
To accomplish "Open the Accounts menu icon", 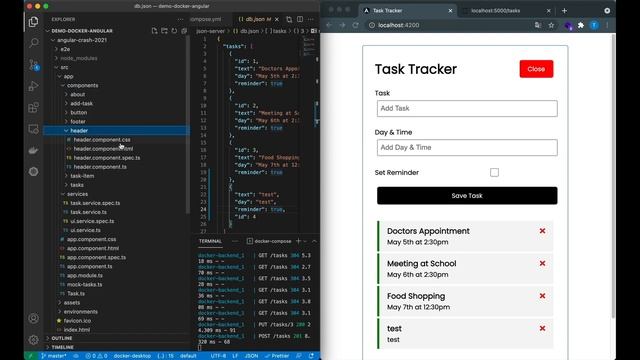I will [33, 318].
